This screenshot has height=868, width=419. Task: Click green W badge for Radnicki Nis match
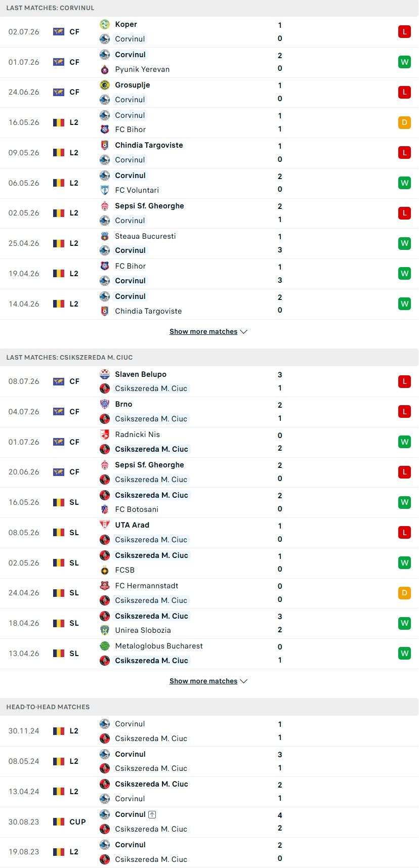click(404, 442)
